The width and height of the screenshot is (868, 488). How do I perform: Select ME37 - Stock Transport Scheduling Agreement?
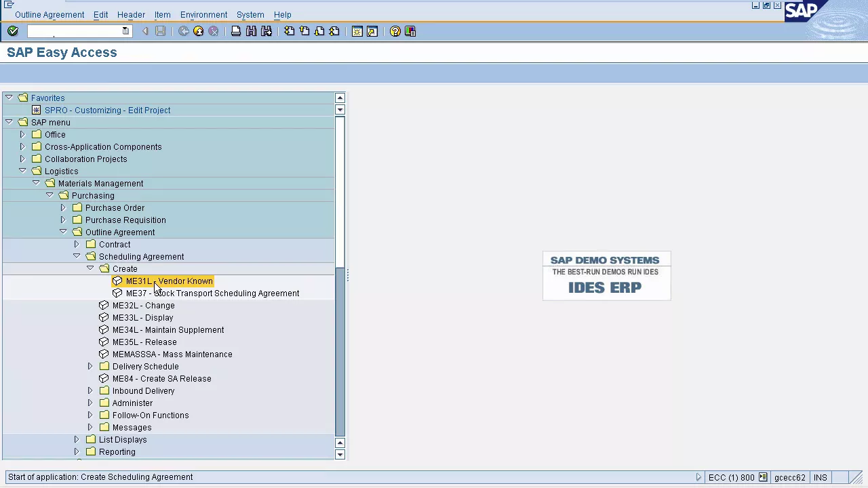coord(212,293)
